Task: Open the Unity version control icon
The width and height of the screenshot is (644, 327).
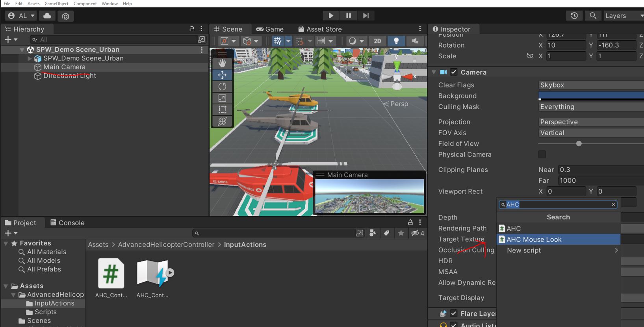Action: click(x=65, y=16)
